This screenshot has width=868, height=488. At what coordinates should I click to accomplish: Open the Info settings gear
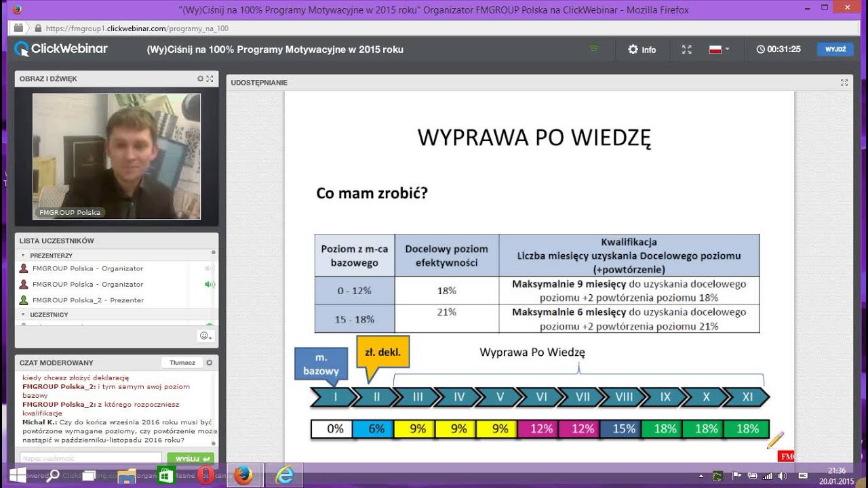click(x=642, y=49)
